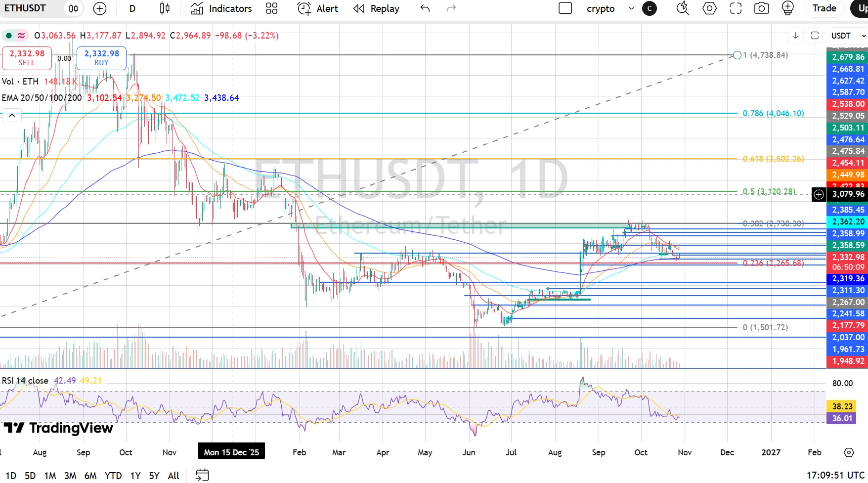Click the green market status dot
The width and height of the screenshot is (868, 483).
click(9, 36)
